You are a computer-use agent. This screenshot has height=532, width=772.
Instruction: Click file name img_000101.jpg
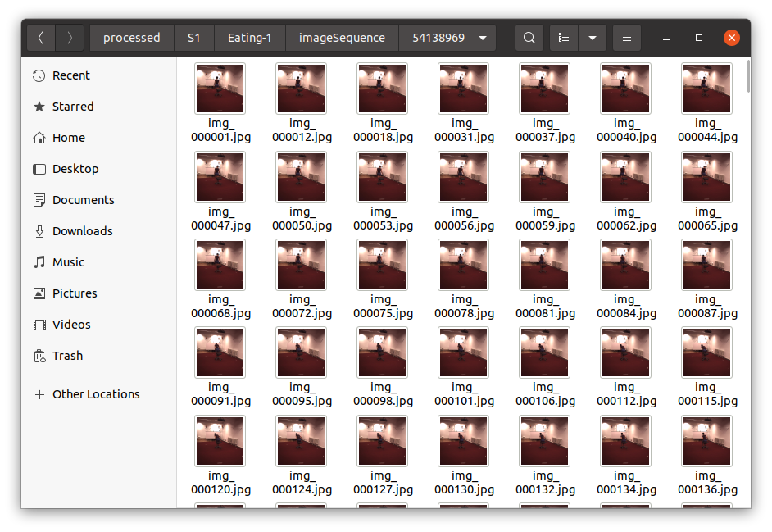tap(465, 394)
